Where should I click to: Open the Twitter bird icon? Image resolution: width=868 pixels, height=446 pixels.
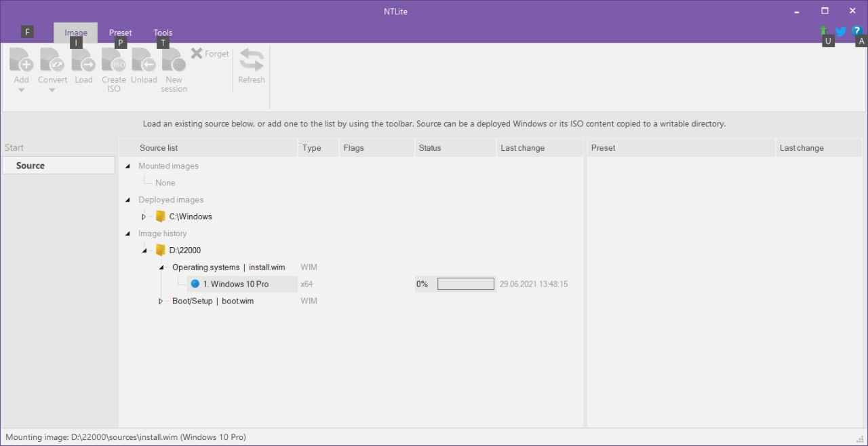click(841, 31)
